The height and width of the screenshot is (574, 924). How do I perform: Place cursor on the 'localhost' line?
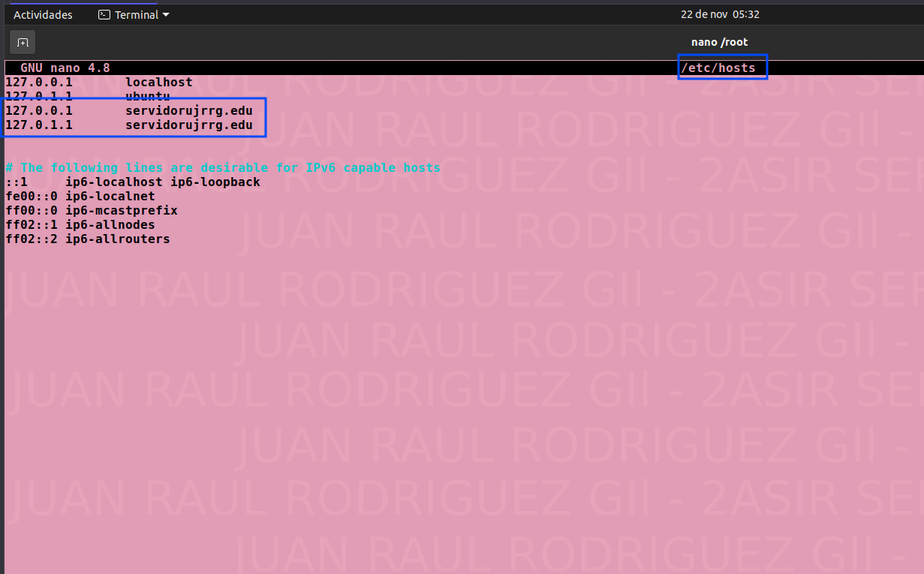tap(99, 82)
